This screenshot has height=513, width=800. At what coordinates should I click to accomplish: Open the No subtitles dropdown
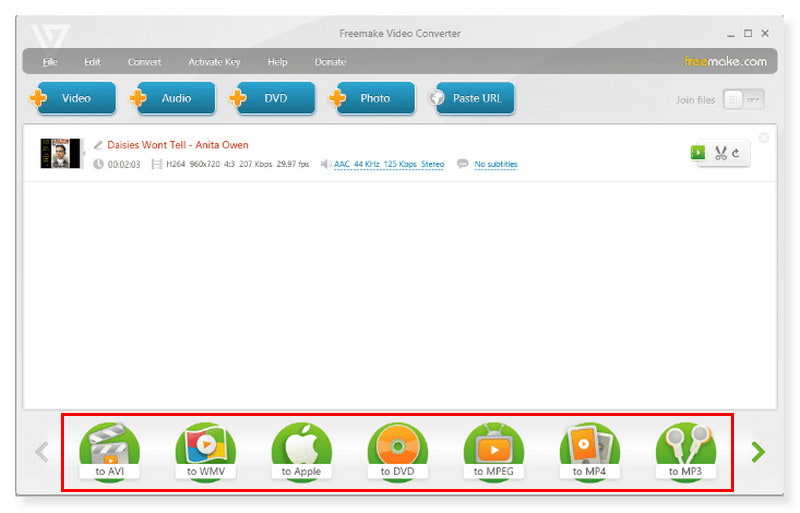(495, 164)
